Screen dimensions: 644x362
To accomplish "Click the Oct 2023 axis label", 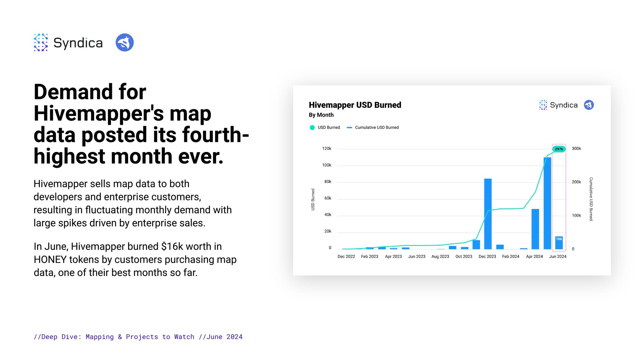I will point(464,256).
